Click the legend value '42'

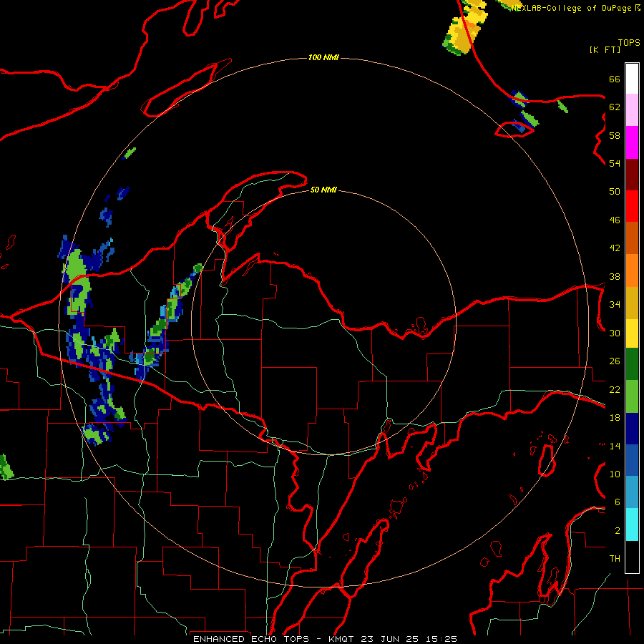615,248
